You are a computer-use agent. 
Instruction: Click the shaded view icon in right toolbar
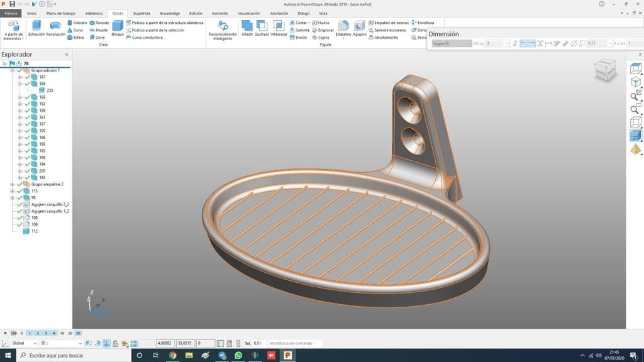(635, 135)
